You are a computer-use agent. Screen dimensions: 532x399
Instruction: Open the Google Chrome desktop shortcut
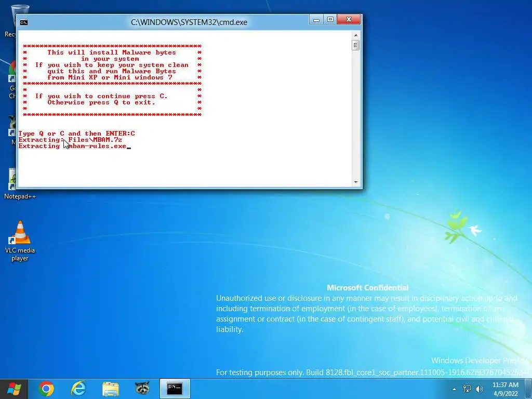click(x=12, y=80)
